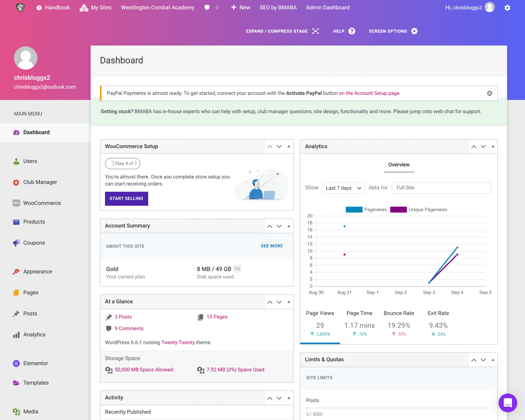Open the Handbook help icon

pos(39,8)
